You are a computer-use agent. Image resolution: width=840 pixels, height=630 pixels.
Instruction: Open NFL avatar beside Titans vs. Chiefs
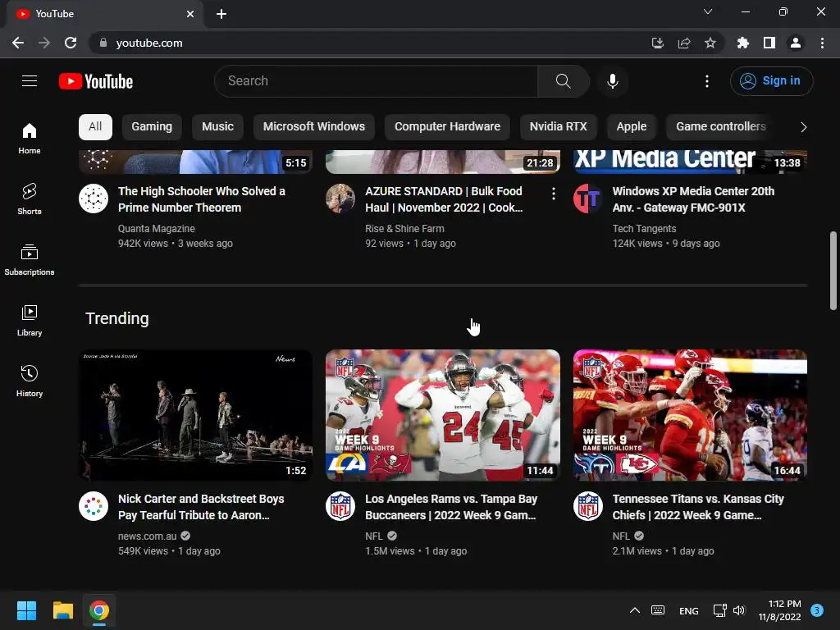coord(588,506)
